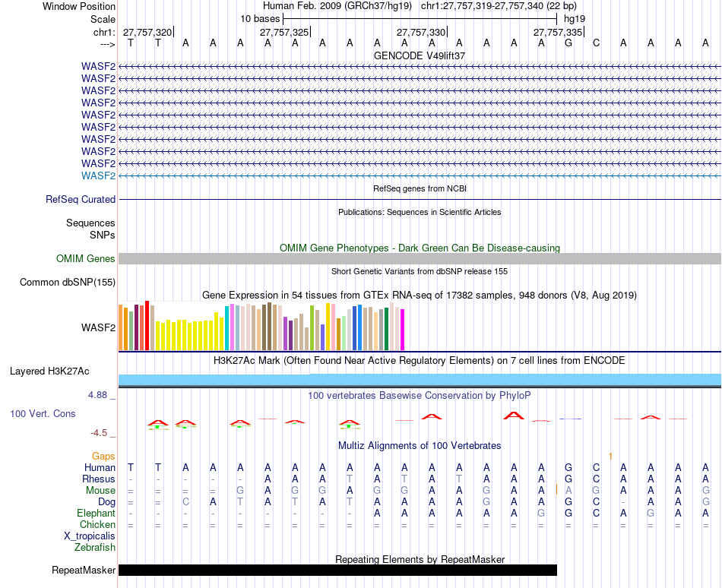This screenshot has width=722, height=588.
Task: Click the black RepeatMasker element bar
Action: pyautogui.click(x=337, y=570)
